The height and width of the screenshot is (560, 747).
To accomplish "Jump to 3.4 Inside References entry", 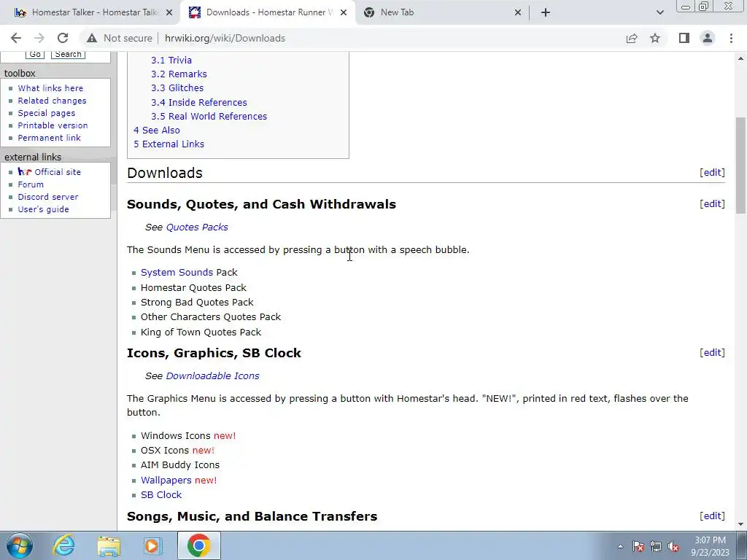I will pyautogui.click(x=198, y=102).
